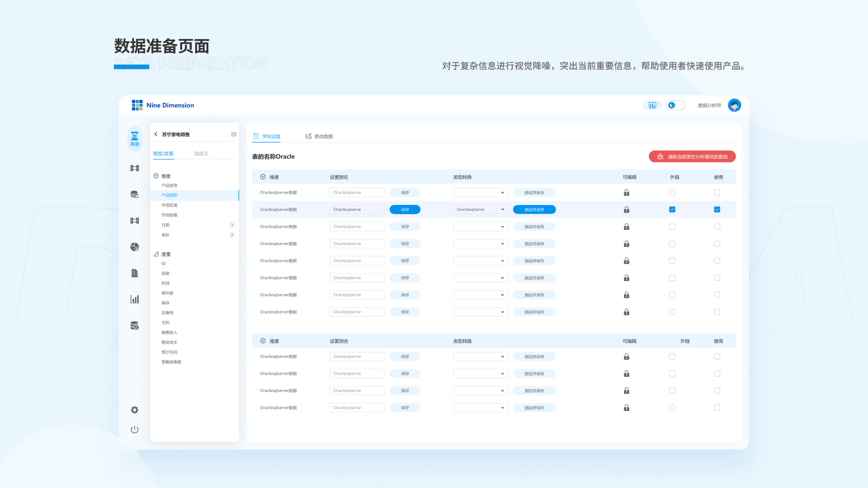Switch to the 自定义 tab
This screenshot has height=488, width=868.
[x=201, y=153]
